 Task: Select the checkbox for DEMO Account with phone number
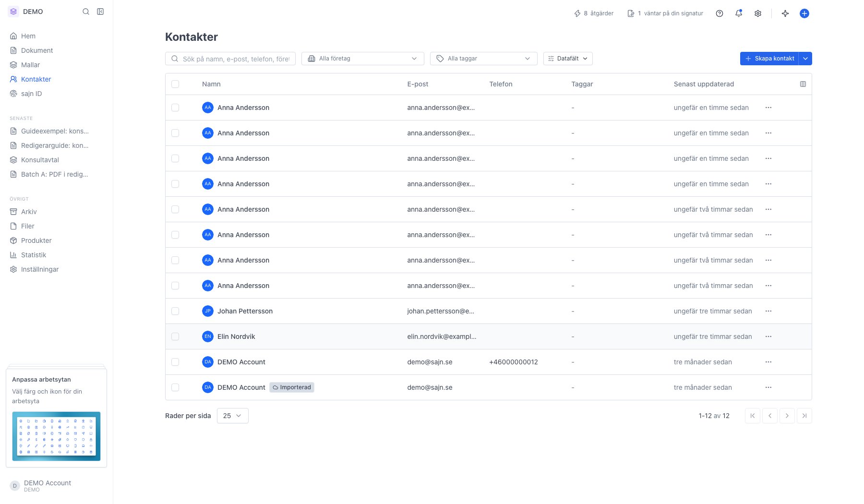click(175, 362)
